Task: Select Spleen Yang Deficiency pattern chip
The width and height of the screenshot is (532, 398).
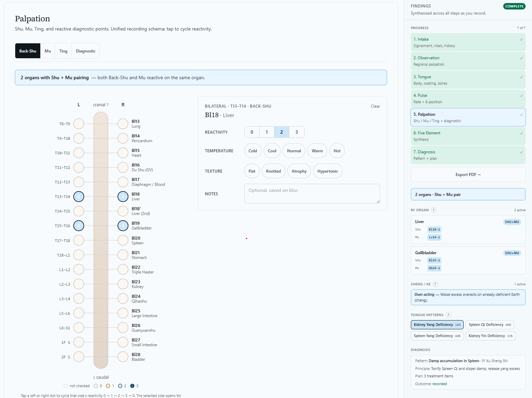Action: tap(437, 336)
